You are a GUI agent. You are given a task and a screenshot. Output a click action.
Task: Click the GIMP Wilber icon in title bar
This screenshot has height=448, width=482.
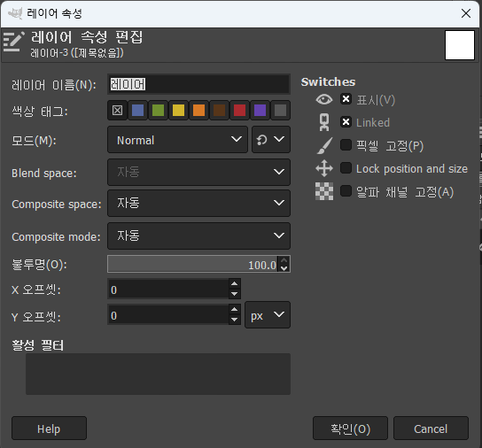(15, 13)
